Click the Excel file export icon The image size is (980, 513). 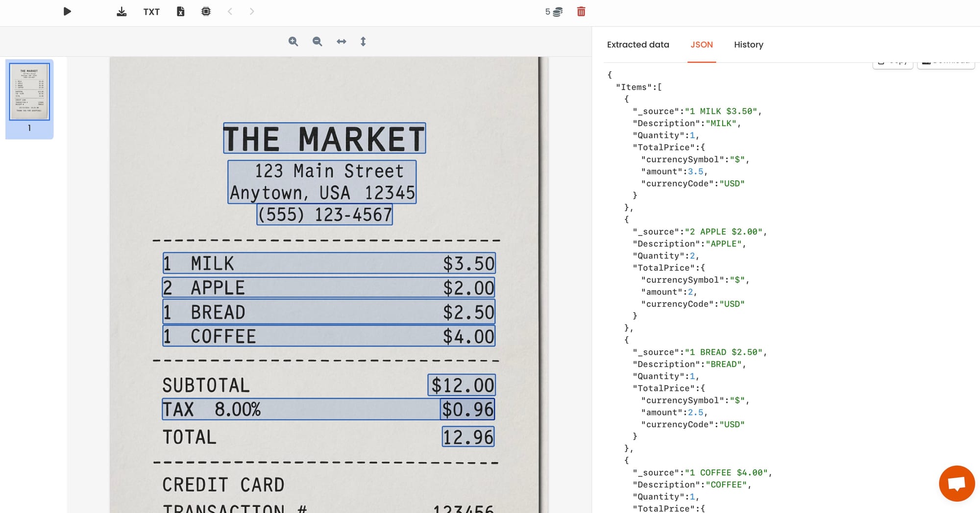(181, 12)
